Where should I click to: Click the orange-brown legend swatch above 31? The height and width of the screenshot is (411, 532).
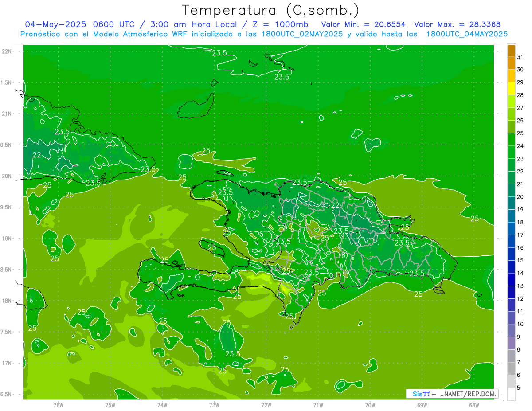[511, 51]
